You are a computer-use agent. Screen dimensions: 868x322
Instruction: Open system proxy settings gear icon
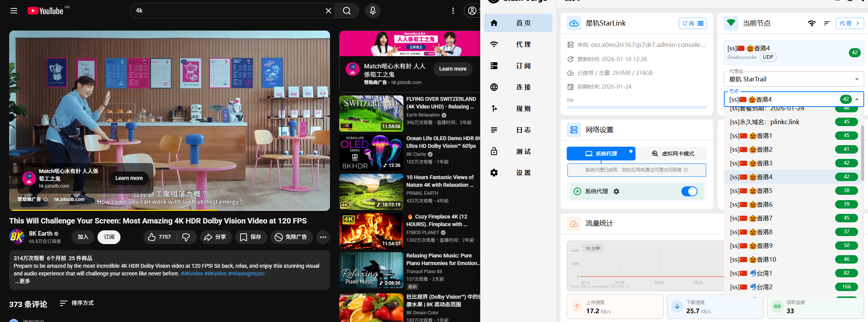616,191
